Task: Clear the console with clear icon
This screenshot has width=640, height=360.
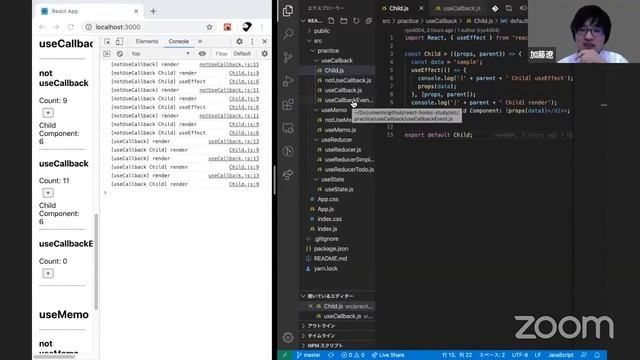Action: (x=120, y=54)
